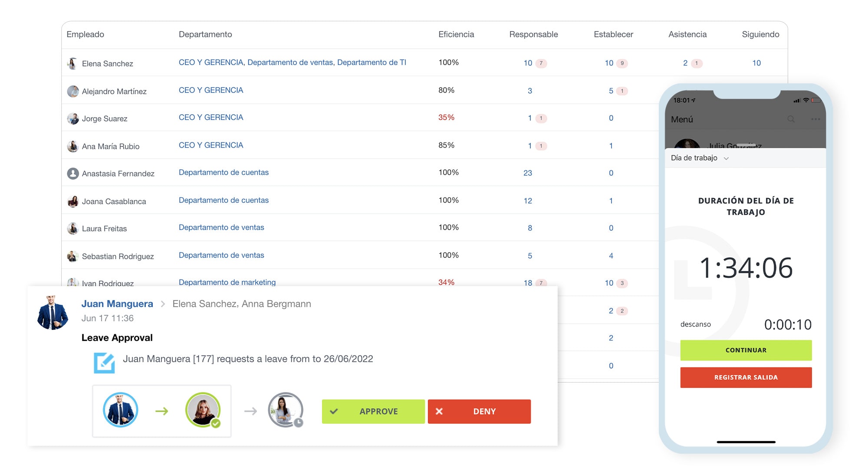Viewport: 868px width, 475px height.
Task: Deny the leave request
Action: coord(479,411)
